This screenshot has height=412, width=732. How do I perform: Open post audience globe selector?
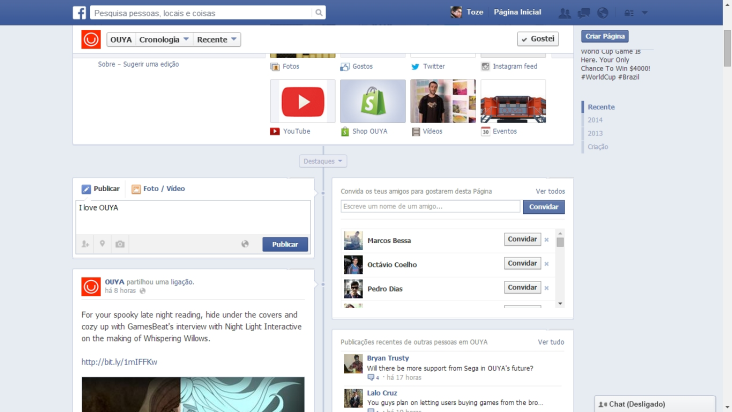pos(245,244)
